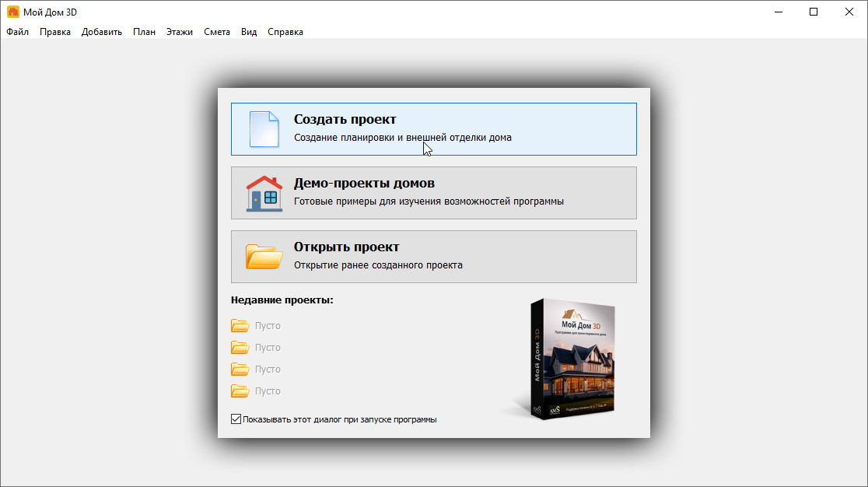Click the Мой Дом 3D product box image
The height and width of the screenshot is (487, 868).
[x=572, y=358]
